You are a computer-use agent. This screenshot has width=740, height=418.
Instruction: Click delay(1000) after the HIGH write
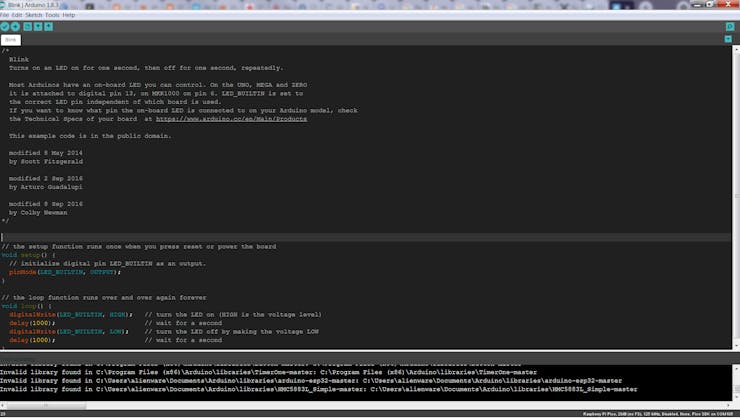point(32,323)
